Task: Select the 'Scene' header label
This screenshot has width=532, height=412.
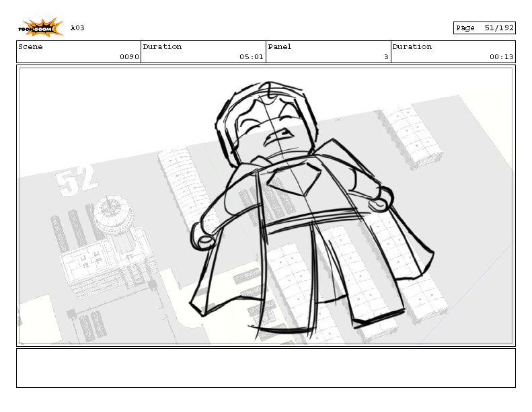Action: click(30, 46)
